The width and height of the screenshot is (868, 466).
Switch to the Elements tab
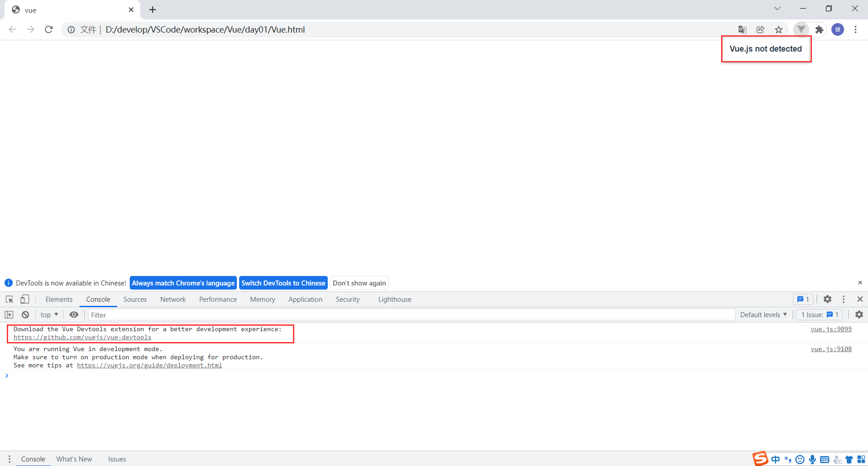[59, 300]
